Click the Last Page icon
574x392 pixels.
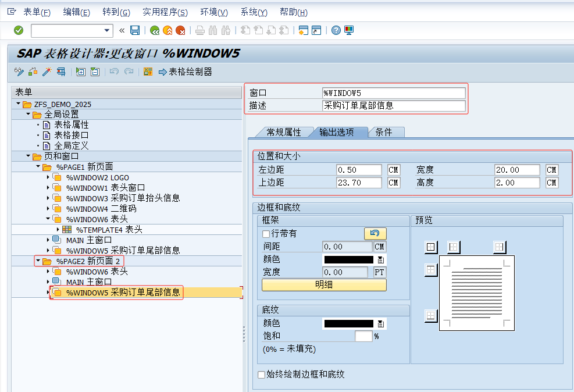tap(284, 30)
